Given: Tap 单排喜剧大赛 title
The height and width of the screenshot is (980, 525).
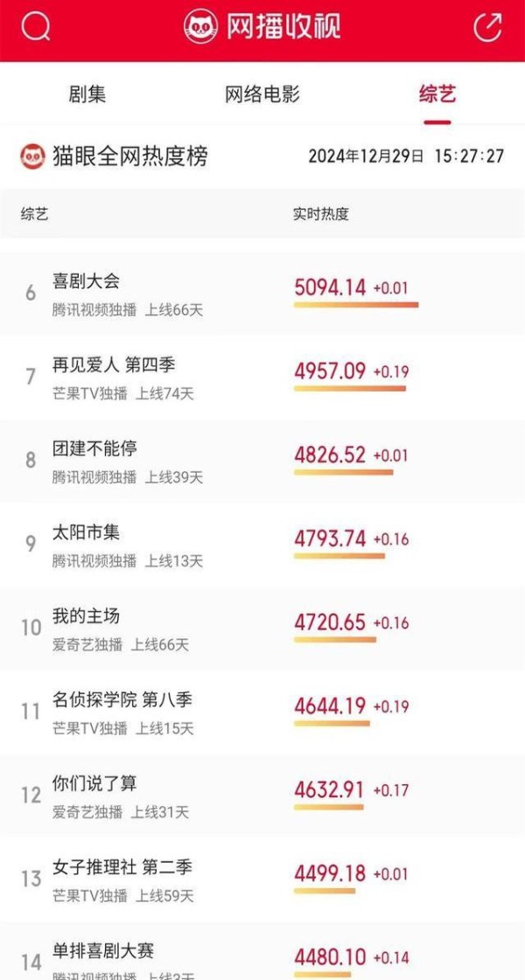Looking at the screenshot, I should (x=103, y=951).
